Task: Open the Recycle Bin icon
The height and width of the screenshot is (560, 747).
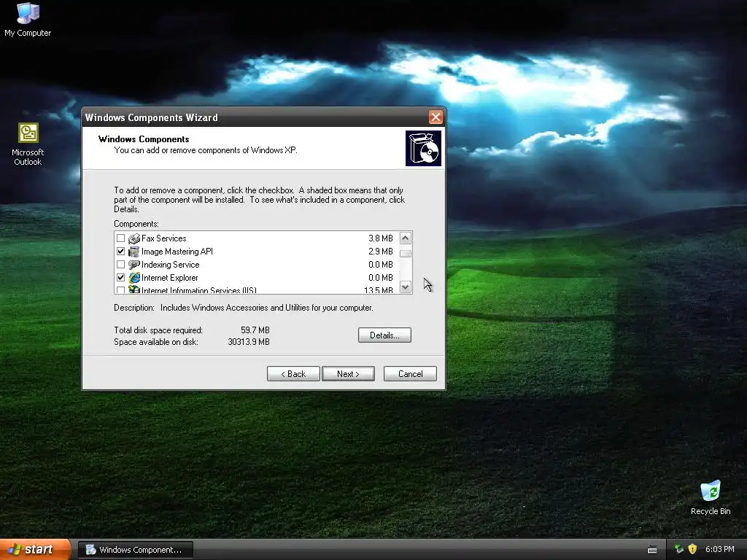Action: coord(711,497)
